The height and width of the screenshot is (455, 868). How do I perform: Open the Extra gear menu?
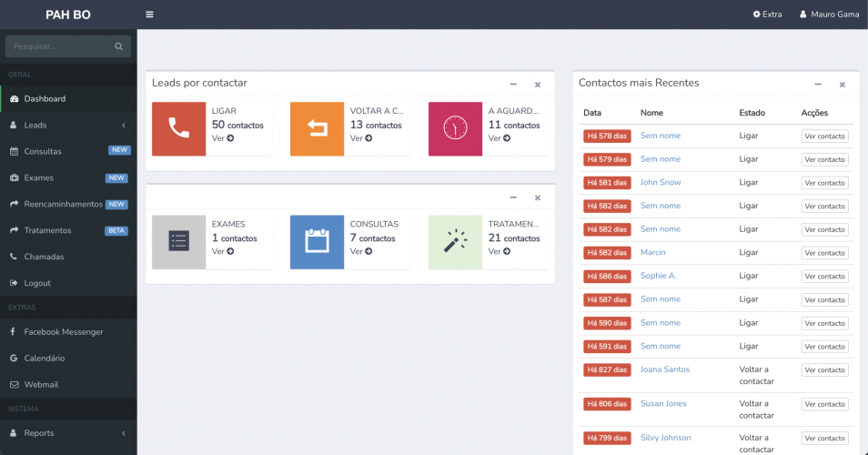coord(767,15)
